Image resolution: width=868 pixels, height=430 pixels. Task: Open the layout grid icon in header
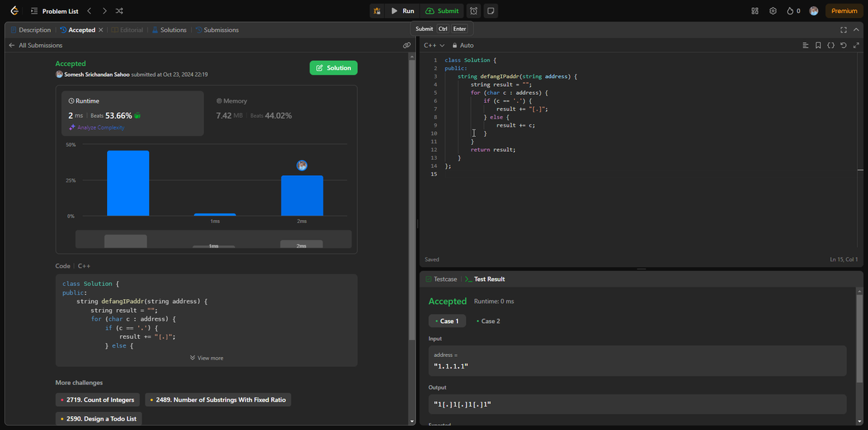coord(755,11)
